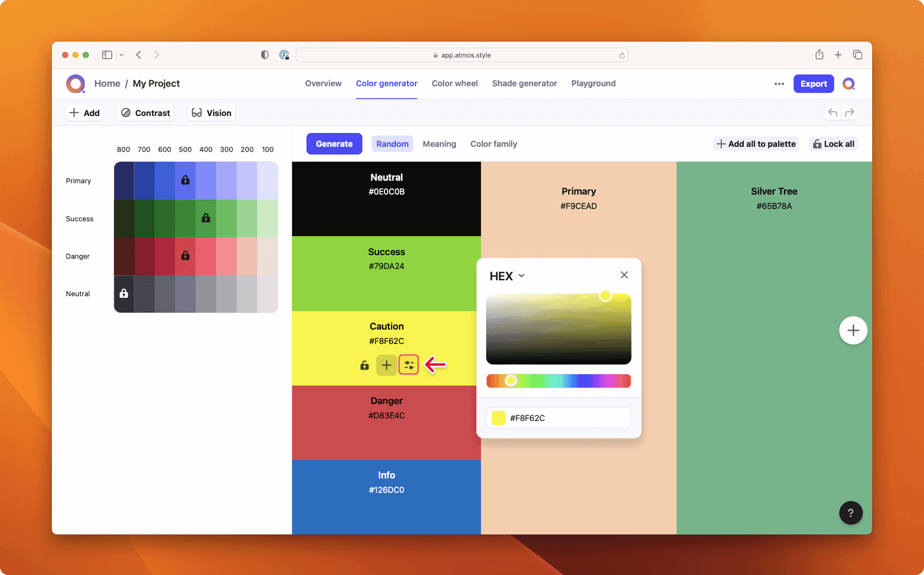Open the Contrast checker
The width and height of the screenshot is (924, 575).
point(145,112)
